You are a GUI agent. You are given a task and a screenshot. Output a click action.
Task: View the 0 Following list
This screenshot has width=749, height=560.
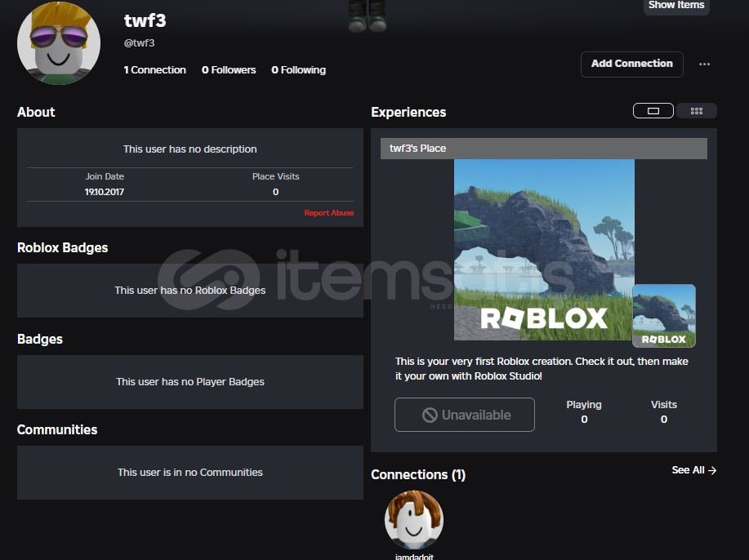(x=299, y=70)
